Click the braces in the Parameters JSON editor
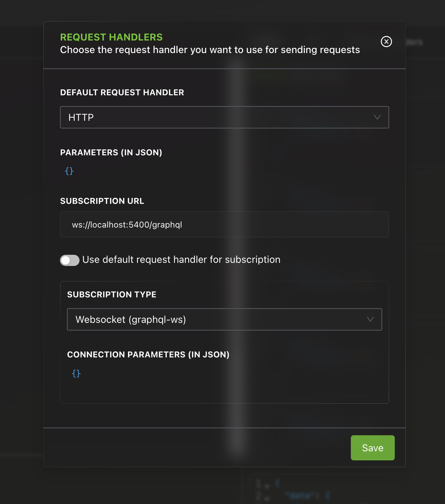The image size is (445, 504). click(x=69, y=171)
